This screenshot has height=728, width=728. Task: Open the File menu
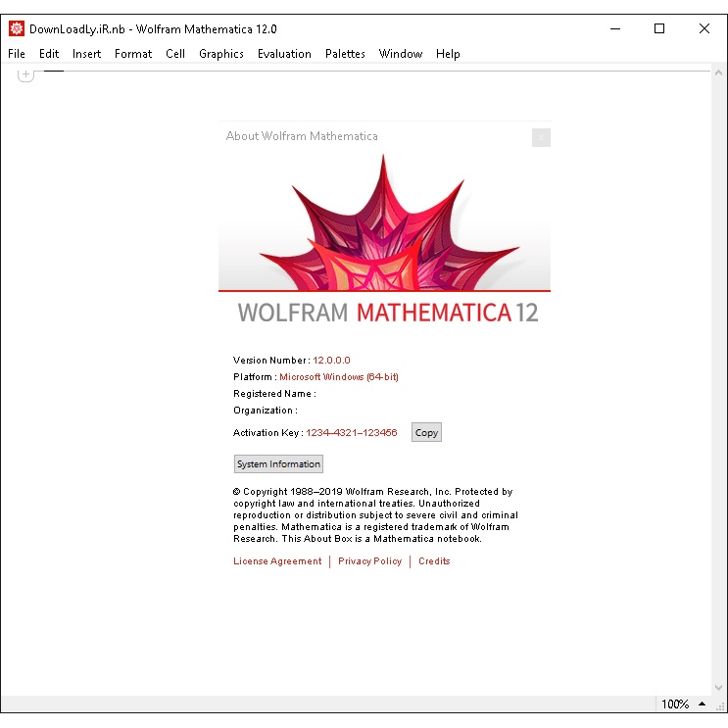17,54
